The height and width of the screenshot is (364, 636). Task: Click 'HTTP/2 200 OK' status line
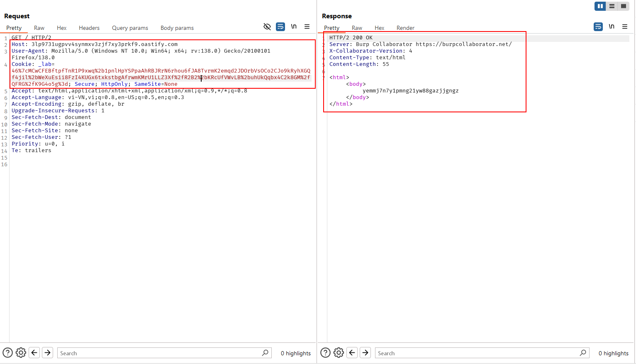351,38
